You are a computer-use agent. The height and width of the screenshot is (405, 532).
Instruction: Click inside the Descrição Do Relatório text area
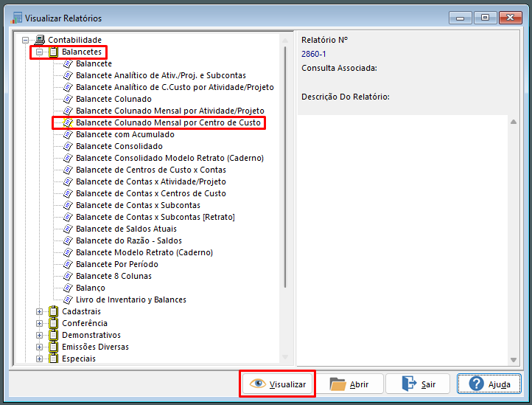point(403,240)
